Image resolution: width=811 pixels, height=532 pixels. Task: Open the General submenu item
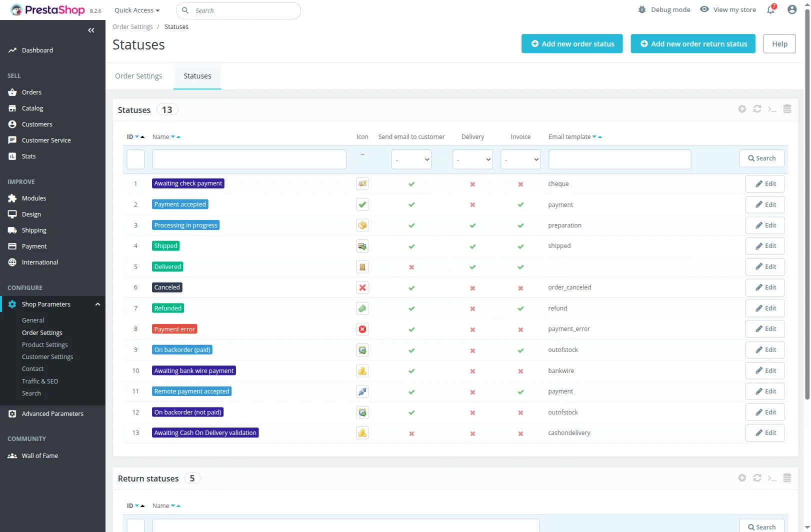33,320
